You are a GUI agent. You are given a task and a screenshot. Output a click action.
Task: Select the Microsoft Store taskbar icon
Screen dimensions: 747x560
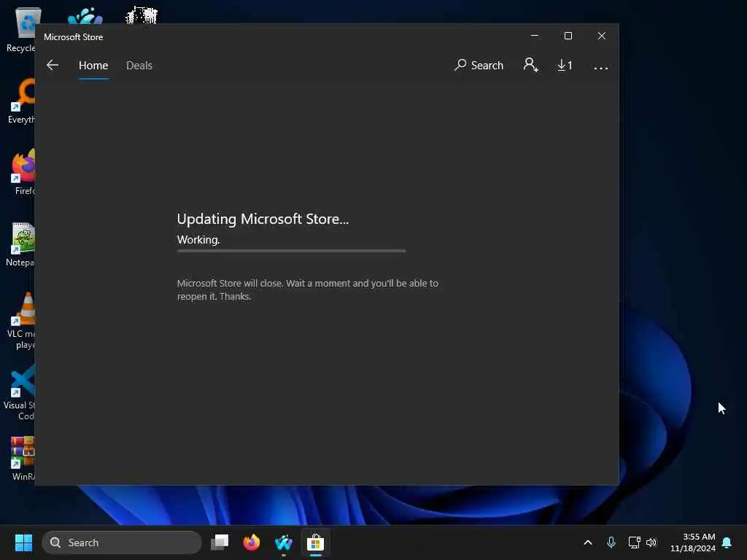[x=315, y=542]
